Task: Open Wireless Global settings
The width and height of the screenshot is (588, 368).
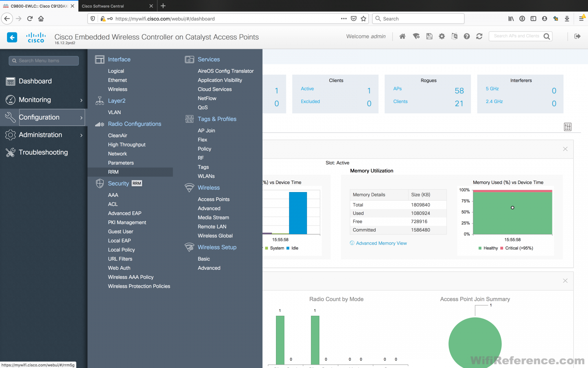Action: pyautogui.click(x=215, y=236)
